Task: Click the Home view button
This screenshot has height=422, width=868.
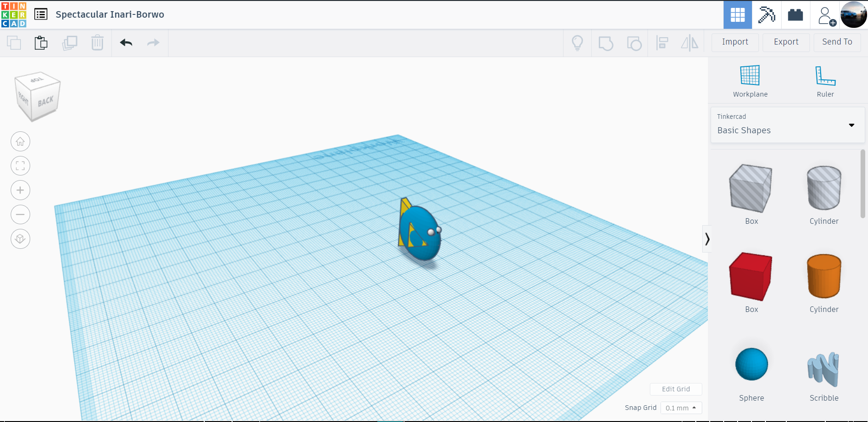Action: [20, 142]
